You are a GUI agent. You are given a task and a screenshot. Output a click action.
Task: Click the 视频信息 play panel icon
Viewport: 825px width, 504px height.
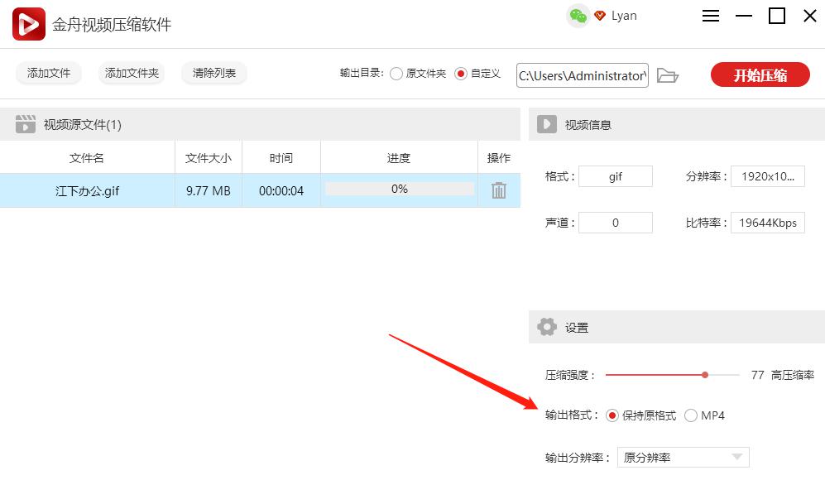(546, 123)
